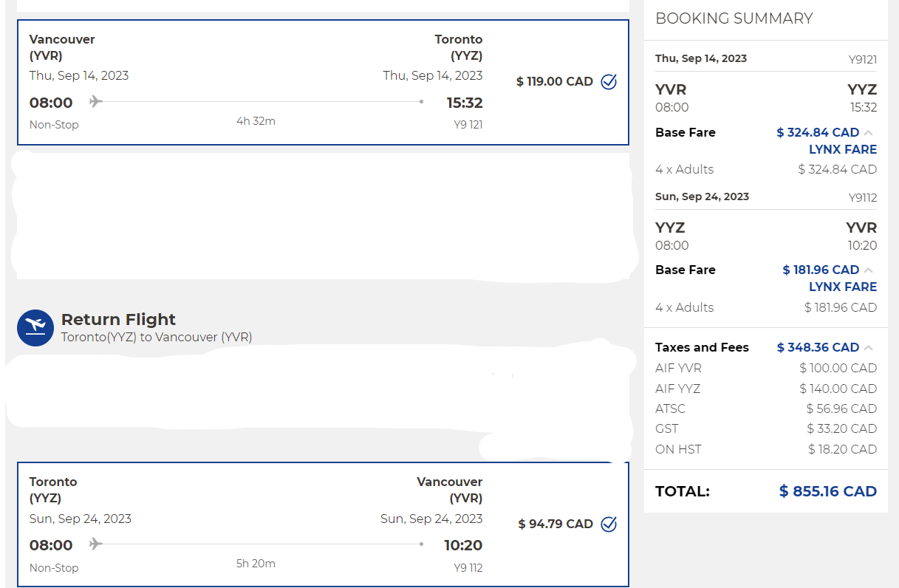The image size is (899, 588).
Task: Collapse the $181.96 CAD Base Fare breakdown
Action: (869, 270)
